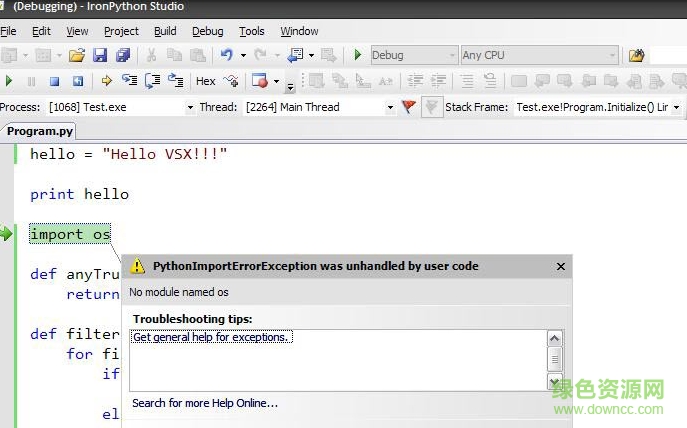
Task: Click the Step Into icon
Action: pos(129,81)
